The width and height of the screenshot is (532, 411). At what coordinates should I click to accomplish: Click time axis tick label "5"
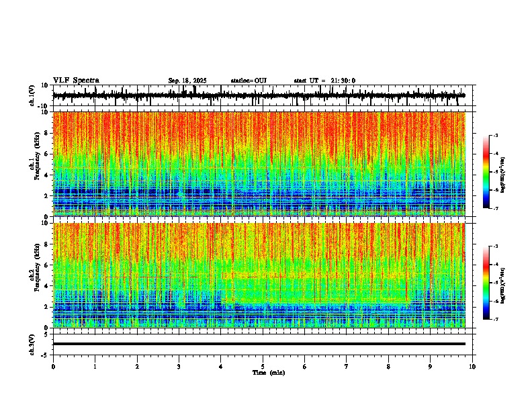coord(263,367)
